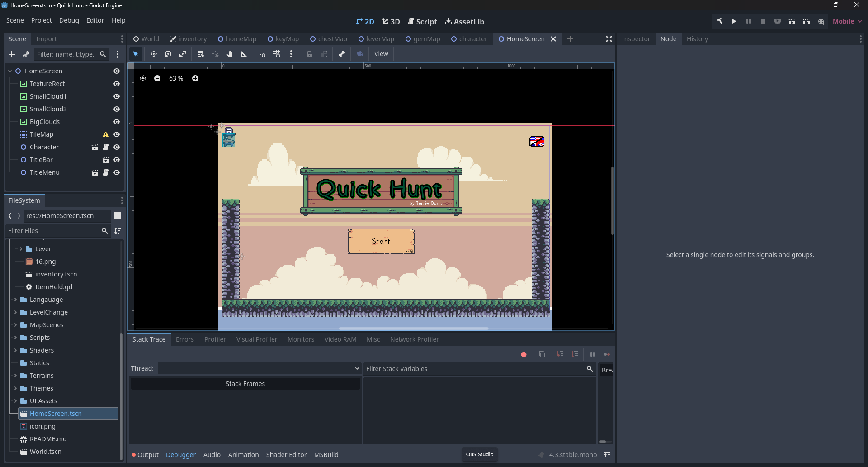This screenshot has width=868, height=467.
Task: Run the project with the play button
Action: (x=734, y=21)
